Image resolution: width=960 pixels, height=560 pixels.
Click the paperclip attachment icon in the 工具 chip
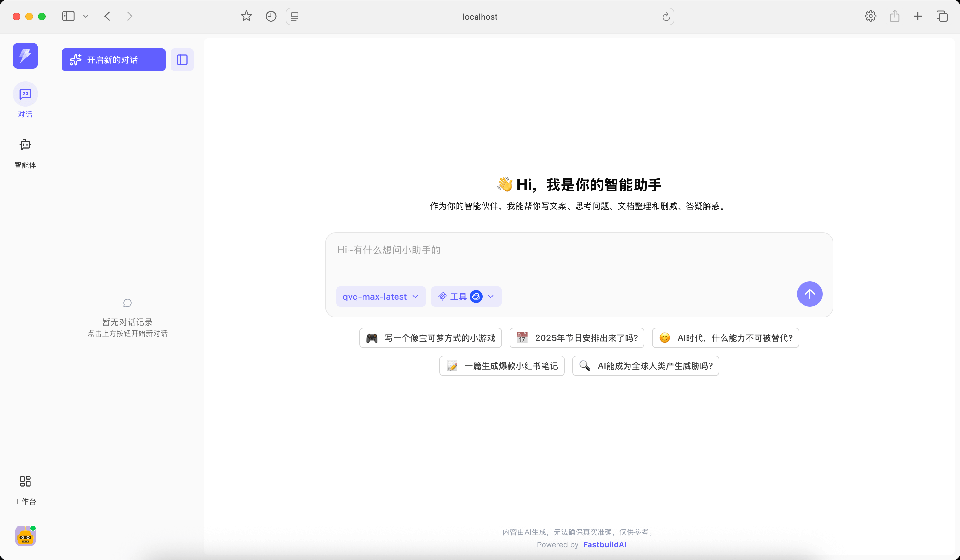[x=442, y=297]
